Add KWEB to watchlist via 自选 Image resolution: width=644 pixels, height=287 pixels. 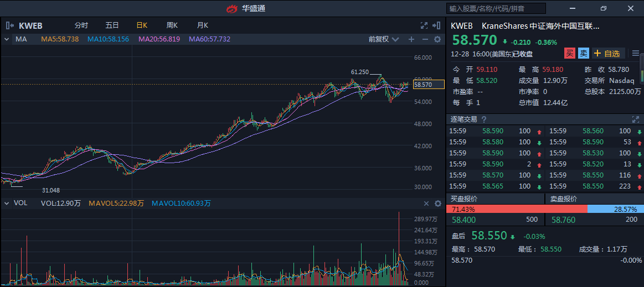607,53
